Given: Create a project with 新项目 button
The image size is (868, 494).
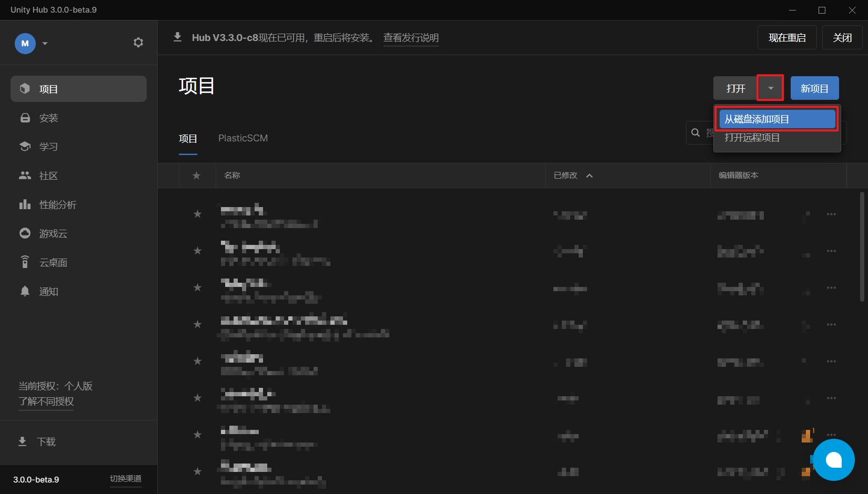Looking at the screenshot, I should [x=814, y=88].
